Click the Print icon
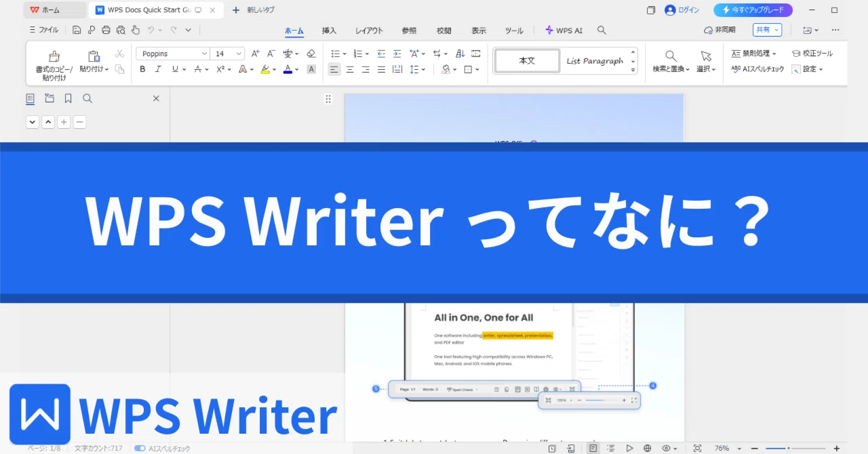This screenshot has width=868, height=454. click(x=106, y=30)
